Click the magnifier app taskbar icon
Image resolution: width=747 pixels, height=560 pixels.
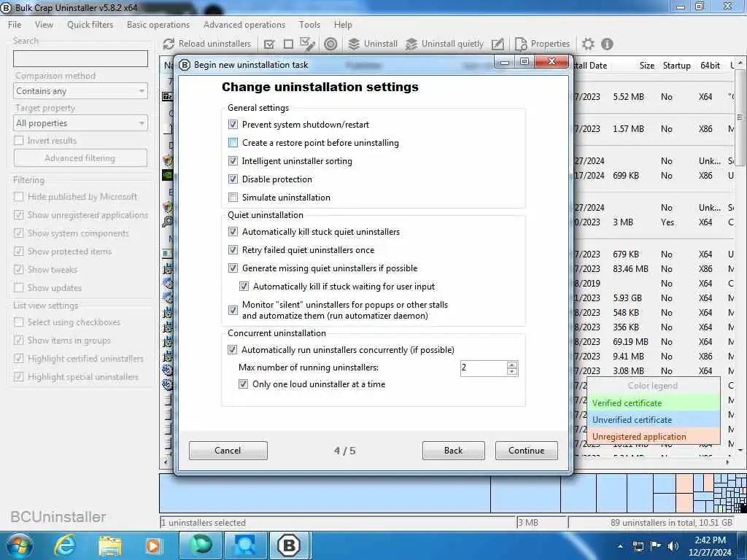click(x=245, y=545)
